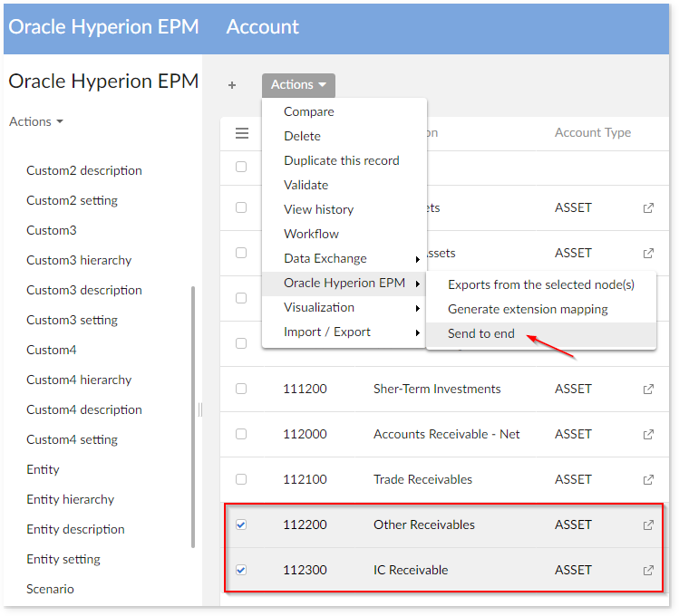679x616 pixels.
Task: Open the column list hamburger menu icon
Action: coord(242,133)
